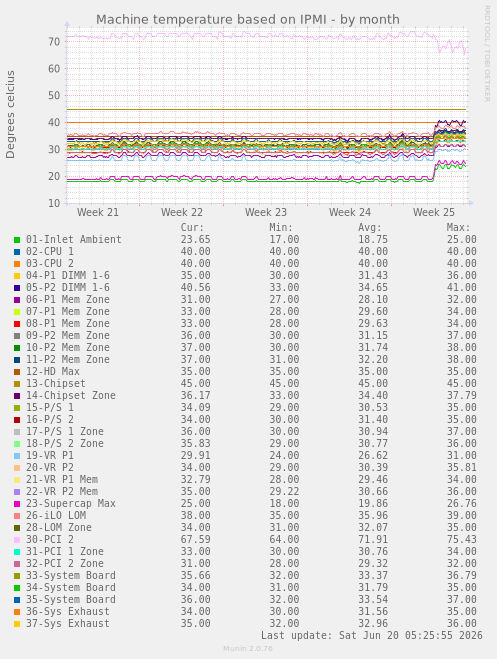Select the 30-PCI 2 legend label
This screenshot has height=659, width=497.
click(50, 539)
